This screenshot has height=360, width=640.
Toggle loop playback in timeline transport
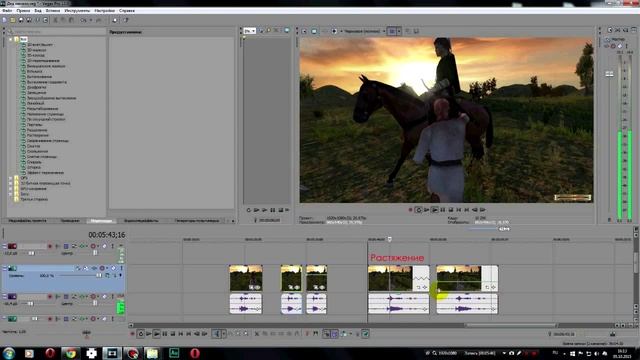coord(141,334)
